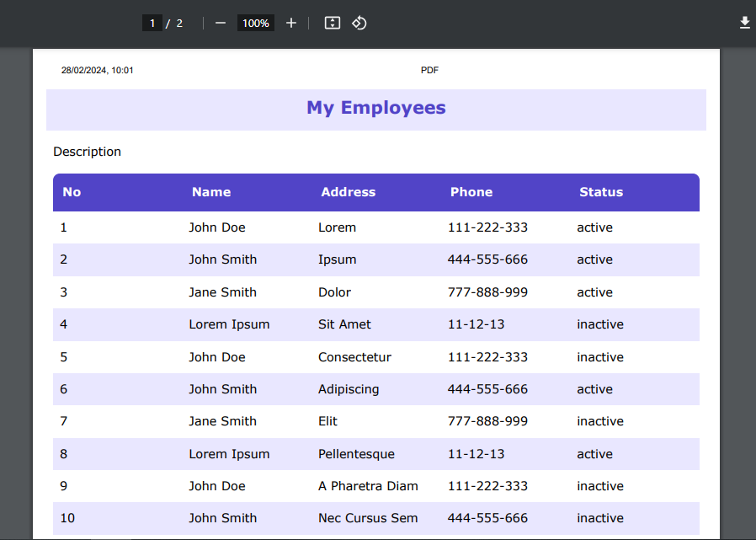Select the John Doe row numbered 1
The image size is (756, 540).
point(217,227)
